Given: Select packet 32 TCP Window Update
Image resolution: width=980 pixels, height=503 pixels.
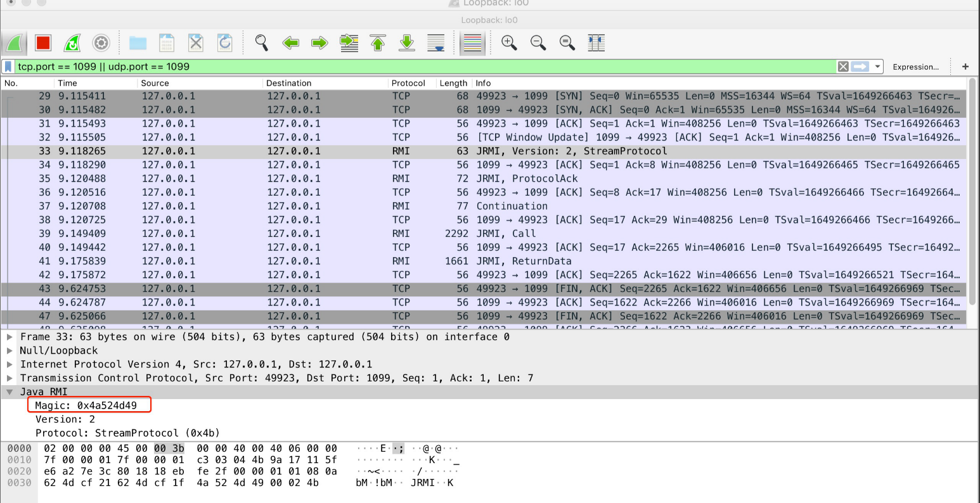Looking at the screenshot, I should click(484, 137).
